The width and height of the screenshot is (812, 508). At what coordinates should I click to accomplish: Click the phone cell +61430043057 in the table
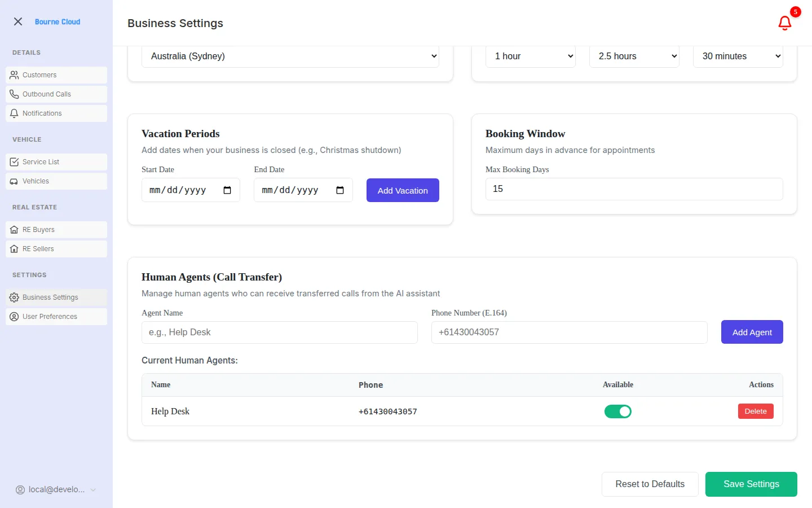point(388,411)
